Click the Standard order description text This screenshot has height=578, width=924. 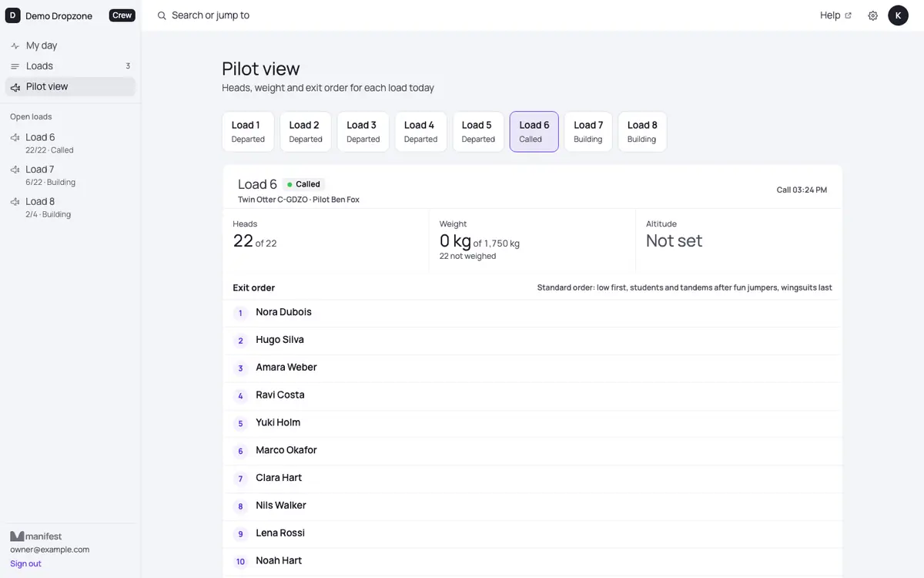click(685, 287)
